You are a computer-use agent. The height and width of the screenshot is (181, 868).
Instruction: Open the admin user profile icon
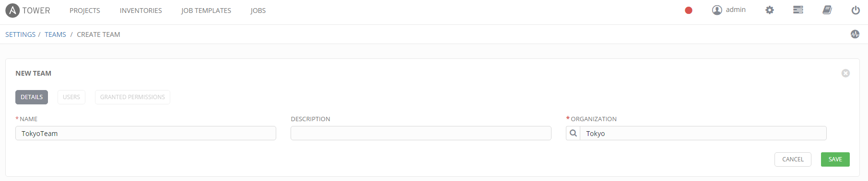[x=717, y=10]
